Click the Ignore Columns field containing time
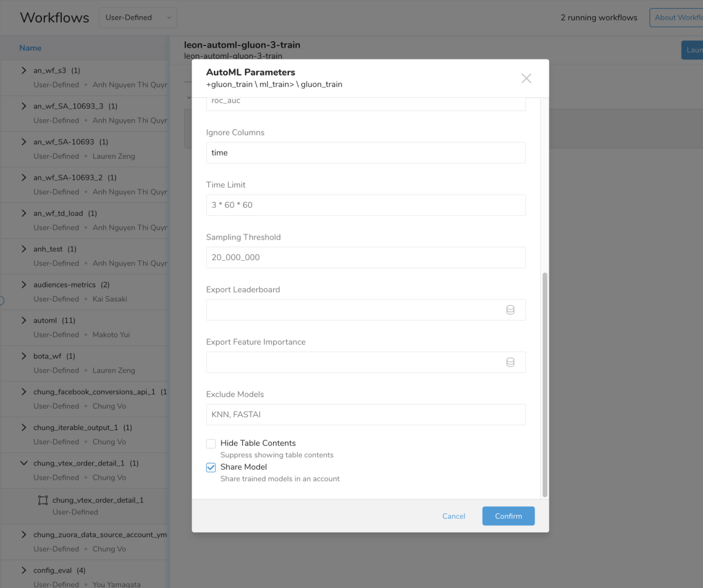 click(365, 153)
